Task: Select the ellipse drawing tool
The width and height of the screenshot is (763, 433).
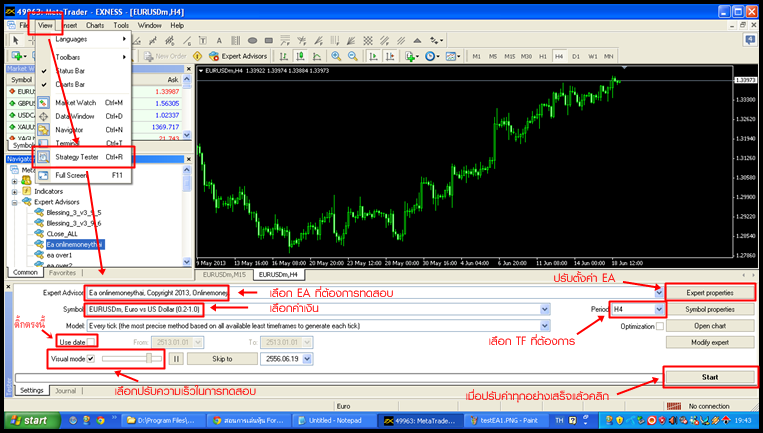Action: pos(252,40)
